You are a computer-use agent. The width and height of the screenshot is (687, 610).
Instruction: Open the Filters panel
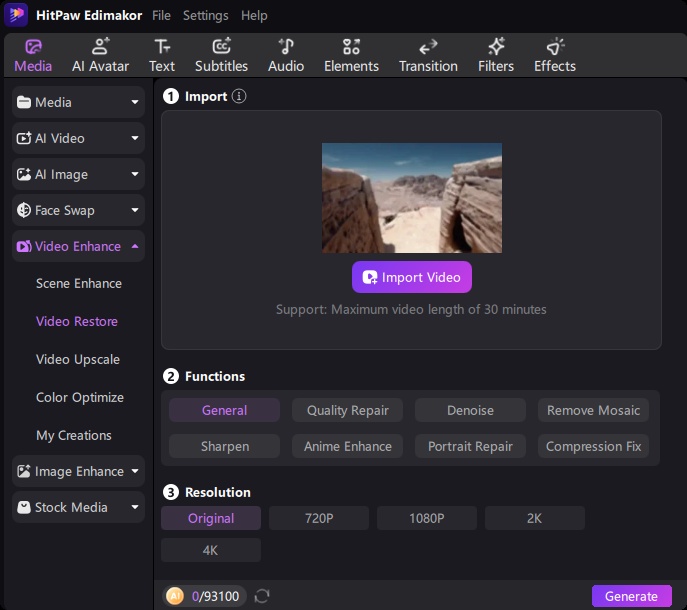496,56
